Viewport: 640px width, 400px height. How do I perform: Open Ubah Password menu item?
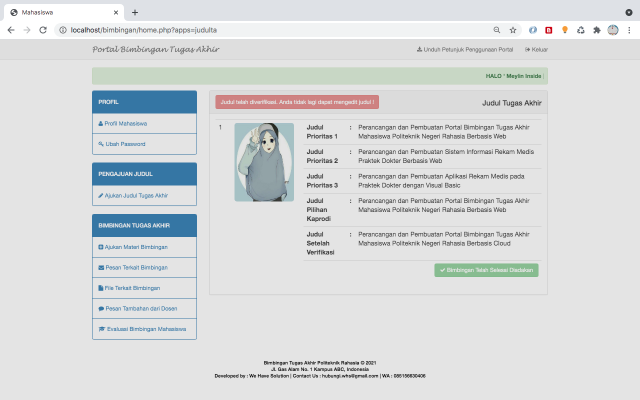[x=124, y=144]
